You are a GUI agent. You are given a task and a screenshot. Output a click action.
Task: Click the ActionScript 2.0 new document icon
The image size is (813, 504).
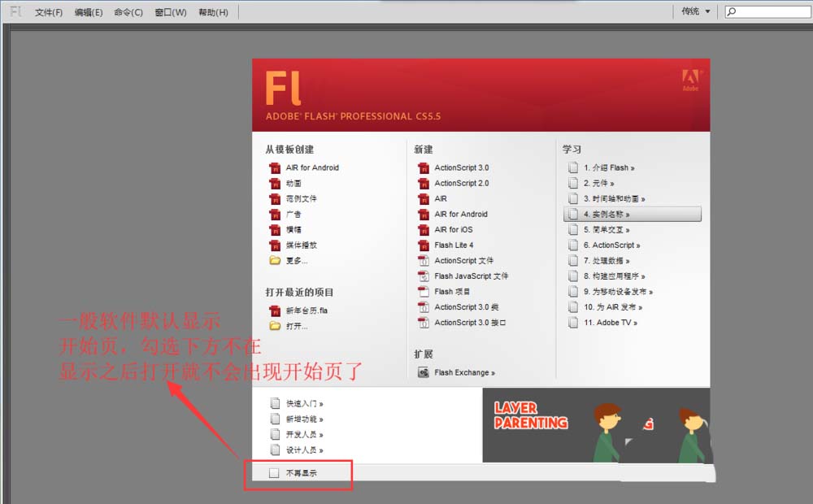click(424, 184)
